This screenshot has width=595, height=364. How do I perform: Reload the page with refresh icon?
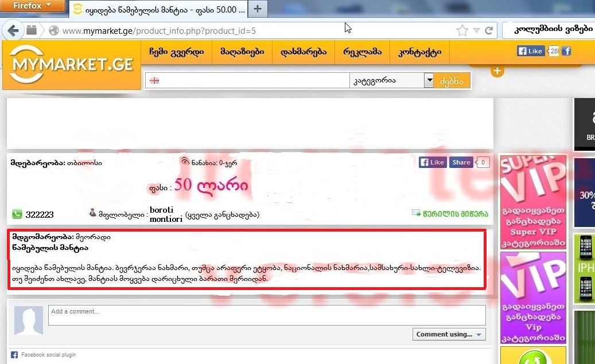point(489,30)
